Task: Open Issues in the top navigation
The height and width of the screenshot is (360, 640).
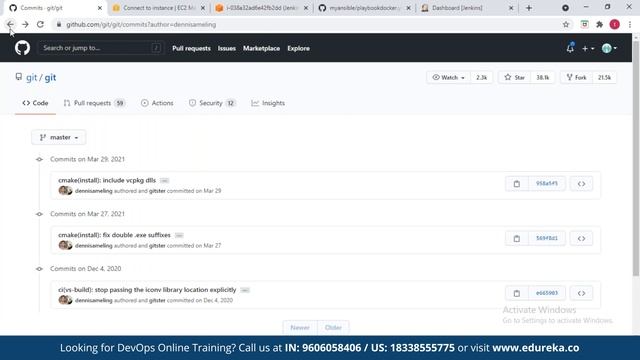Action: [x=227, y=48]
